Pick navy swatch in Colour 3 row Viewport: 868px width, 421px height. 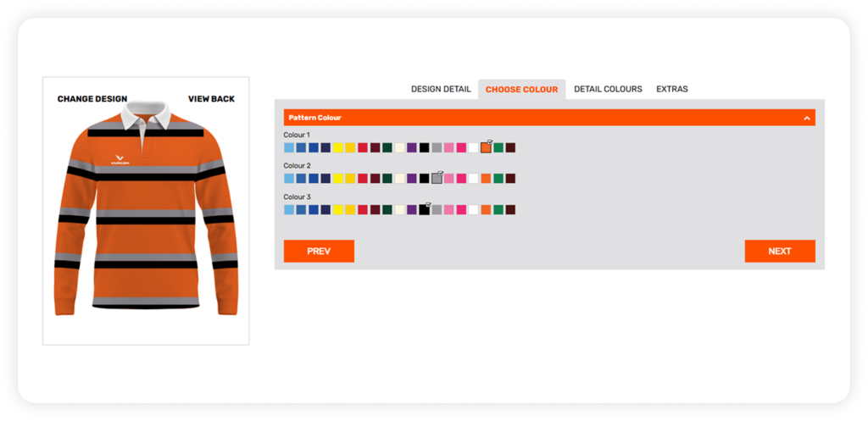point(326,210)
